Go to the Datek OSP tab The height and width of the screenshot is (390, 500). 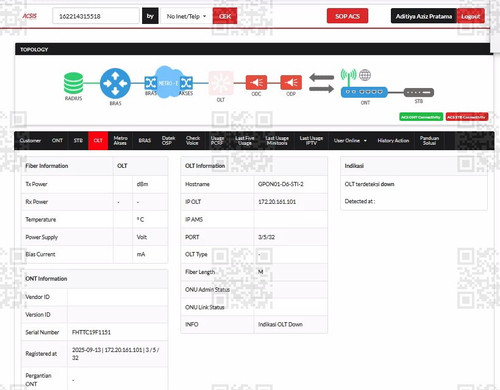[x=168, y=141]
